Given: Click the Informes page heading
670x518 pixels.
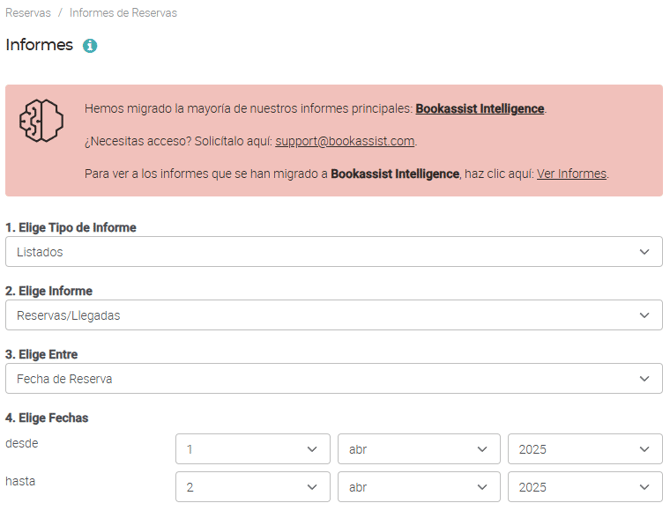Looking at the screenshot, I should [39, 45].
